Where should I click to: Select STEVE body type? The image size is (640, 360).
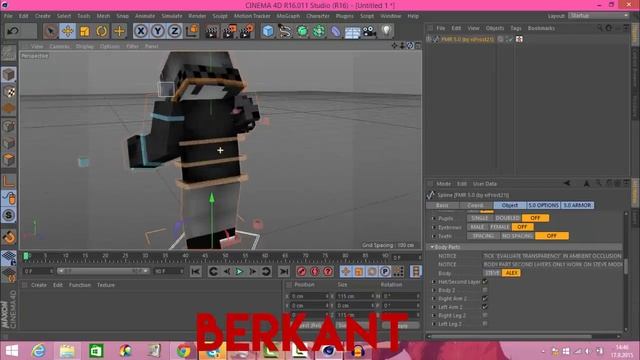492,273
